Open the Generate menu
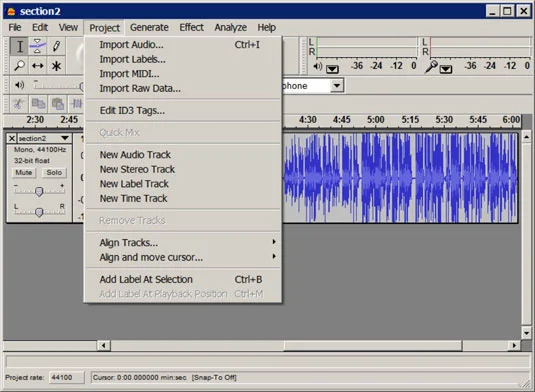This screenshot has width=535, height=392. [149, 27]
